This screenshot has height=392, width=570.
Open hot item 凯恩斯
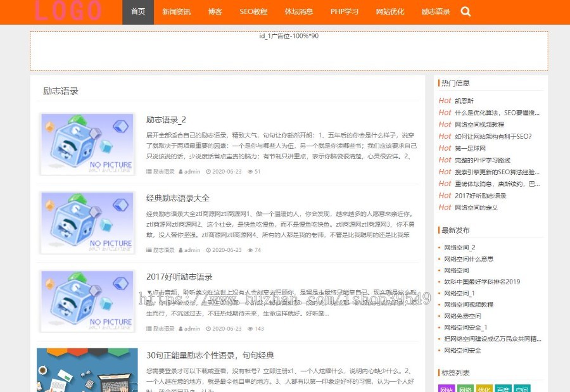[464, 101]
